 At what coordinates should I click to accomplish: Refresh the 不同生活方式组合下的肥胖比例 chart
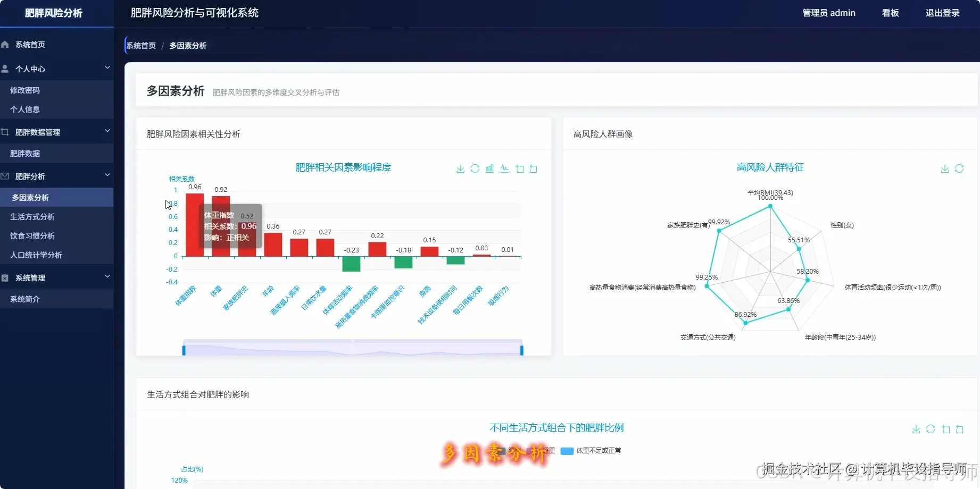(x=931, y=429)
